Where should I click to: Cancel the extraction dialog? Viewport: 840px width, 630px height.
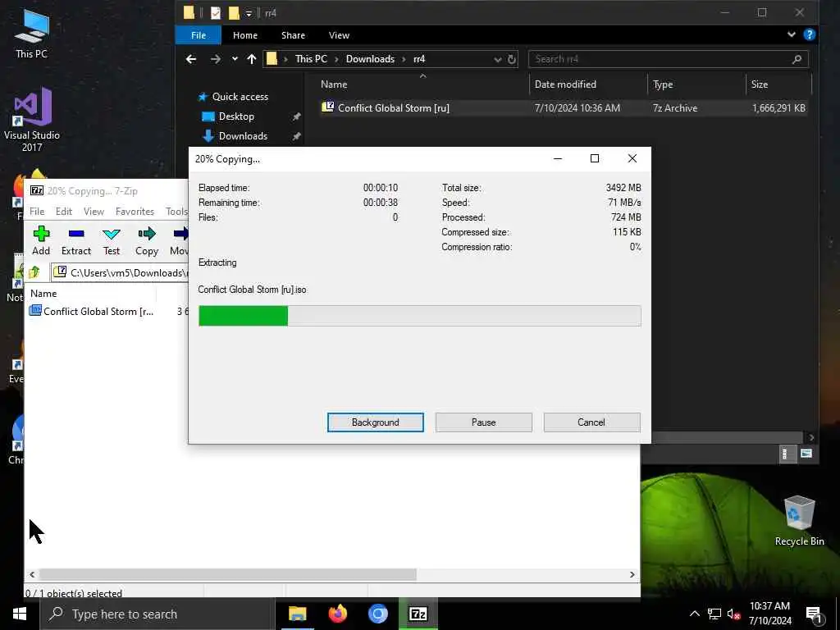click(591, 422)
